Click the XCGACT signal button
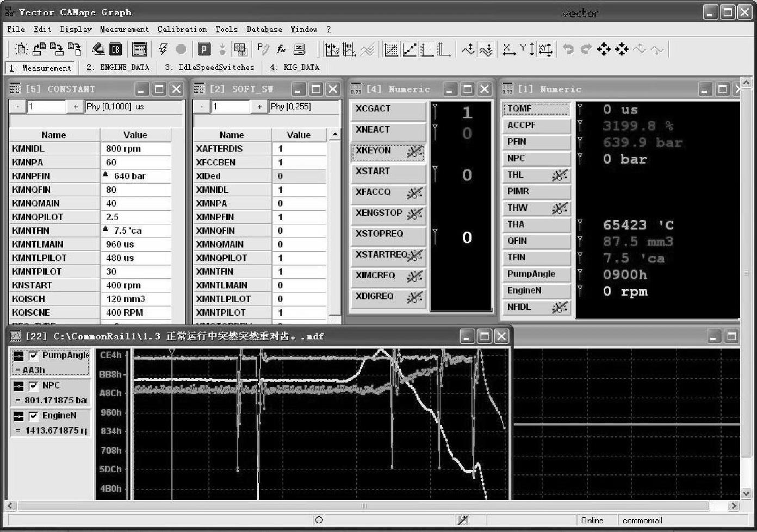This screenshot has height=532, width=757. coord(388,110)
